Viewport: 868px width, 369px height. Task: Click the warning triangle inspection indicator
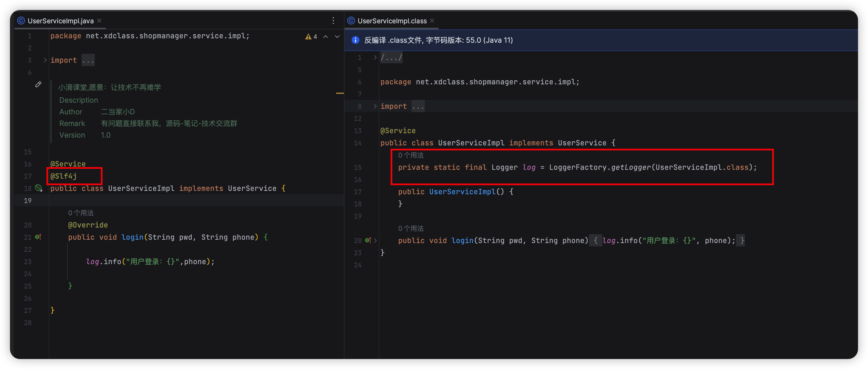(x=308, y=37)
